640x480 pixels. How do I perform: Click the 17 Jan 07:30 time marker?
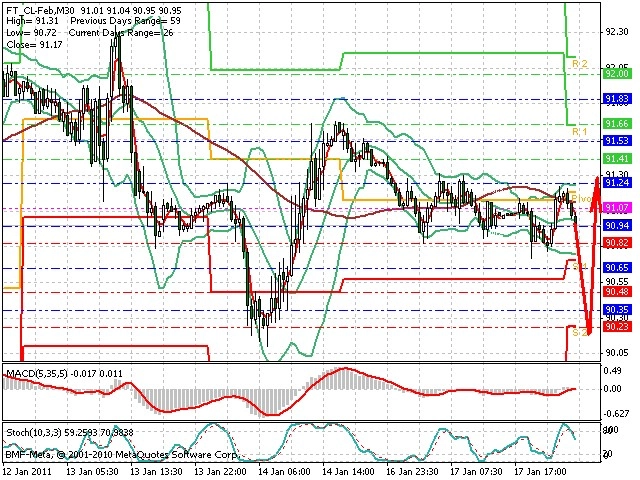(x=476, y=471)
